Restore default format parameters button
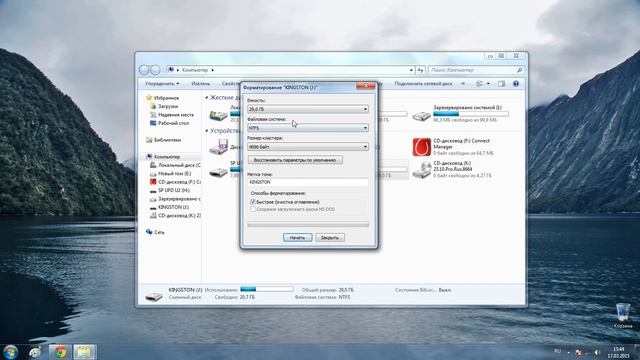The width and height of the screenshot is (640, 360). pos(295,160)
